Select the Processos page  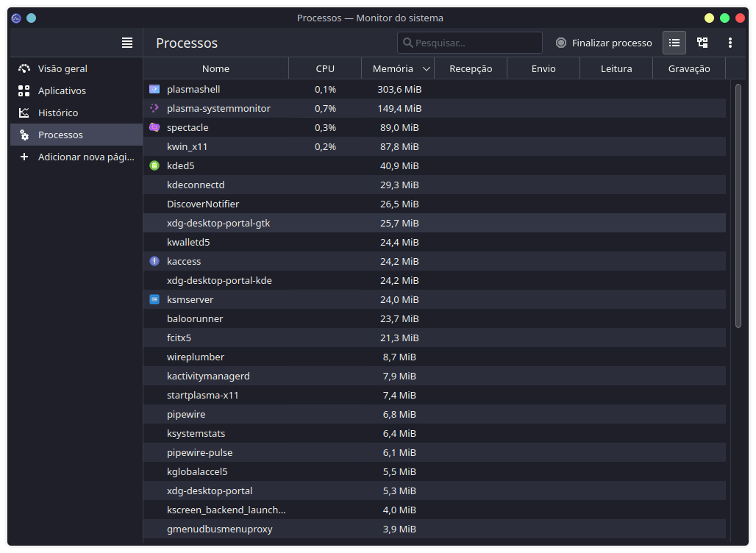point(76,135)
